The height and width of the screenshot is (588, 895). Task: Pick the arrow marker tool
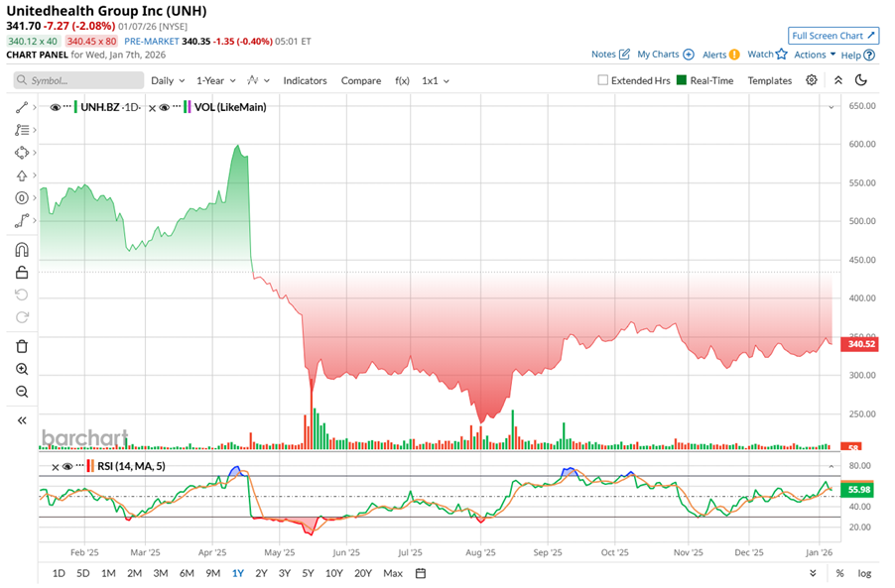pos(22,176)
